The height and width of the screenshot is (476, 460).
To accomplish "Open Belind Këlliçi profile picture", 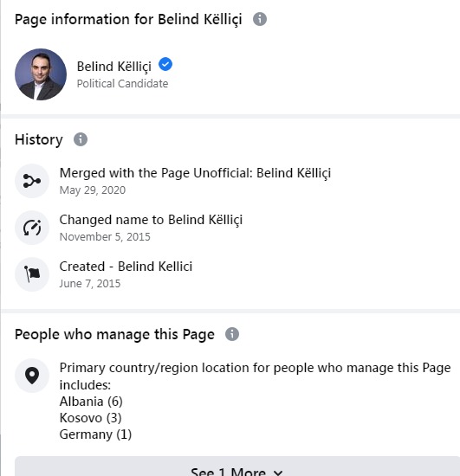I will click(x=41, y=74).
